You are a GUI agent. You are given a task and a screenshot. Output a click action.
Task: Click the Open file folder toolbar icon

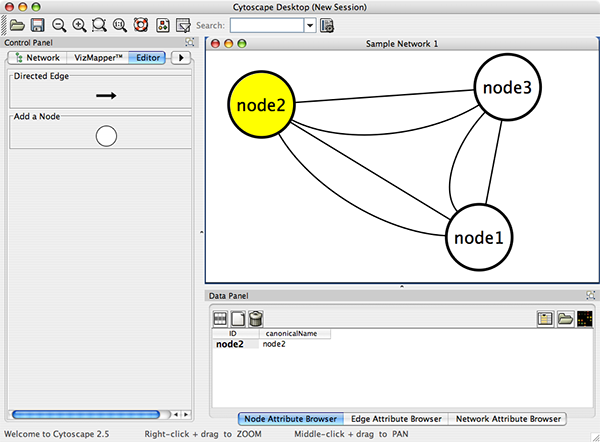pos(17,24)
